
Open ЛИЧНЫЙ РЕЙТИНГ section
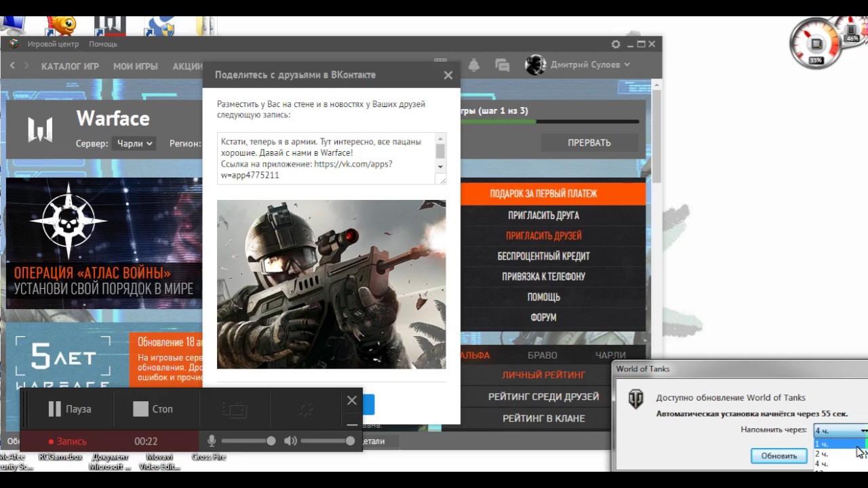click(x=543, y=375)
